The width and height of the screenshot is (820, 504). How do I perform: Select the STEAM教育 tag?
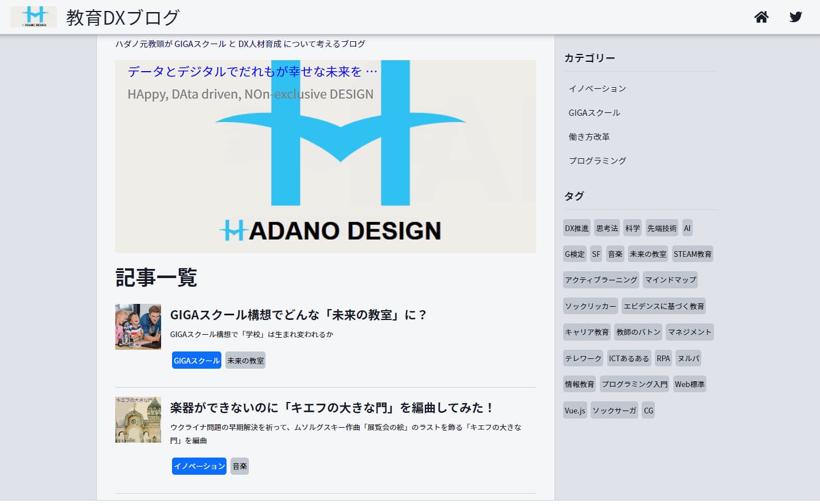click(693, 253)
